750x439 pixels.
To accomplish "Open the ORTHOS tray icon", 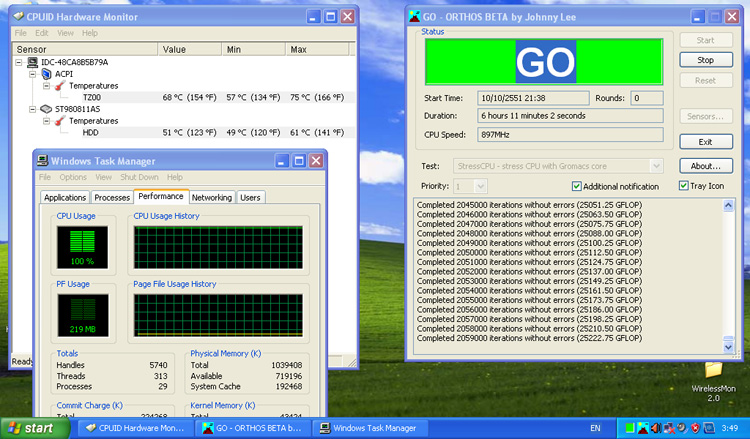I will tap(643, 428).
